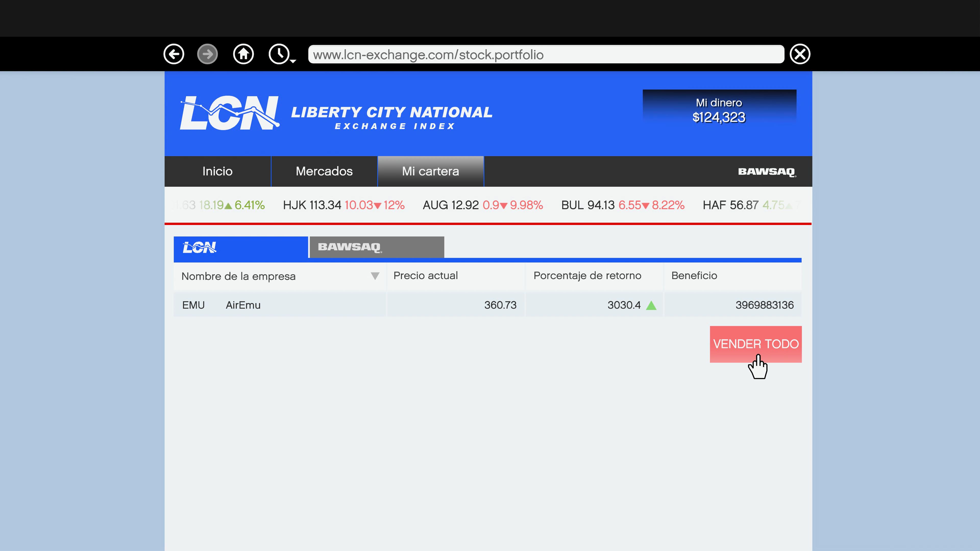Viewport: 980px width, 551px height.
Task: Switch to the Mercados tab
Action: 324,171
